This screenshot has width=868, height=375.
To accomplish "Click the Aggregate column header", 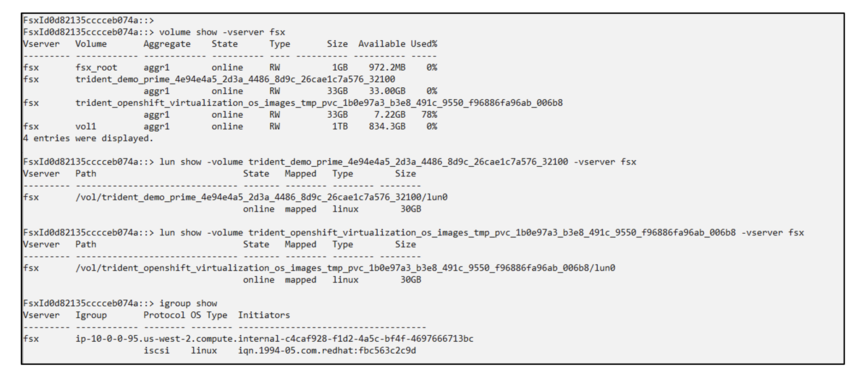I will [x=167, y=44].
